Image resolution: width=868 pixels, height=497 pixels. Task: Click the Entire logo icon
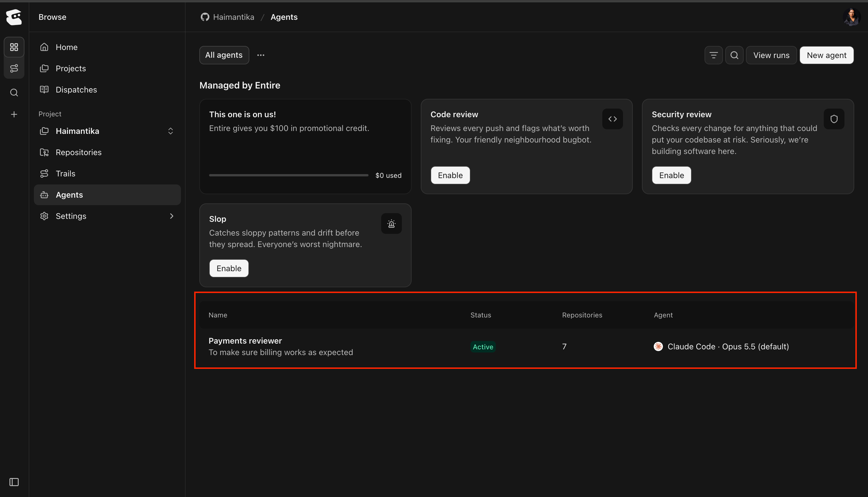pos(14,17)
